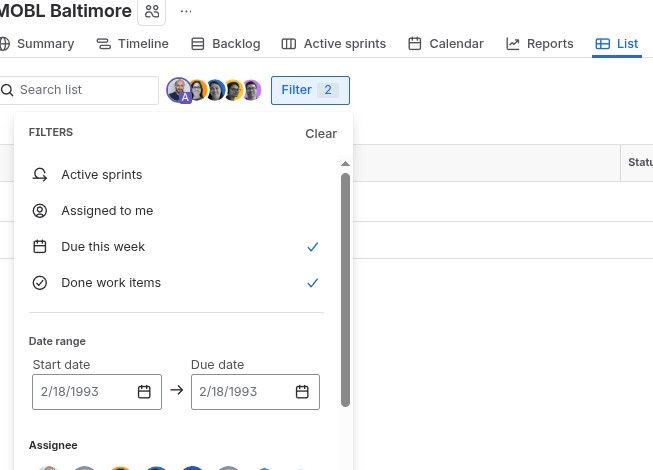Toggle the Filter 2 button
Viewport: 653px width, 470px height.
(x=310, y=90)
